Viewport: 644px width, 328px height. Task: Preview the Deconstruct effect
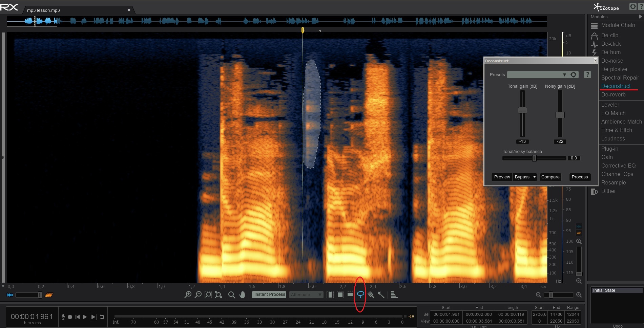502,177
